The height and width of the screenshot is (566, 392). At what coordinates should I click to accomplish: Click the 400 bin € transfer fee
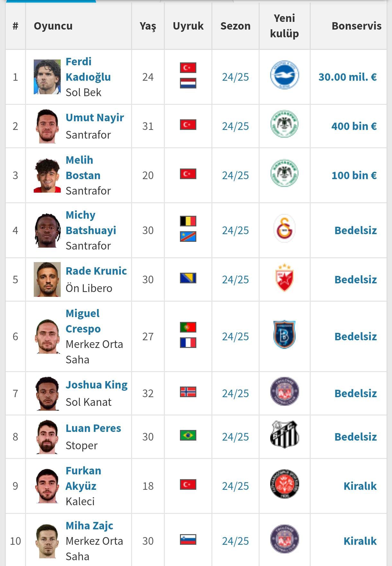pyautogui.click(x=354, y=126)
